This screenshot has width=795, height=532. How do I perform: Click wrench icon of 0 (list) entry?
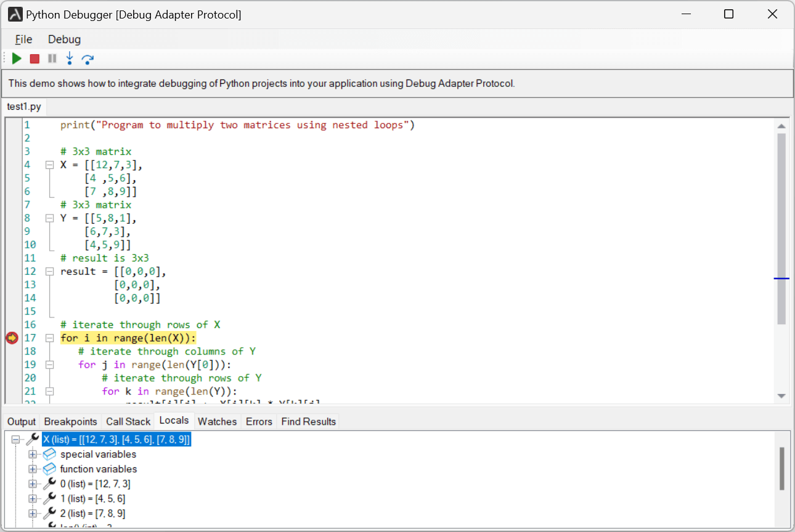click(x=50, y=484)
